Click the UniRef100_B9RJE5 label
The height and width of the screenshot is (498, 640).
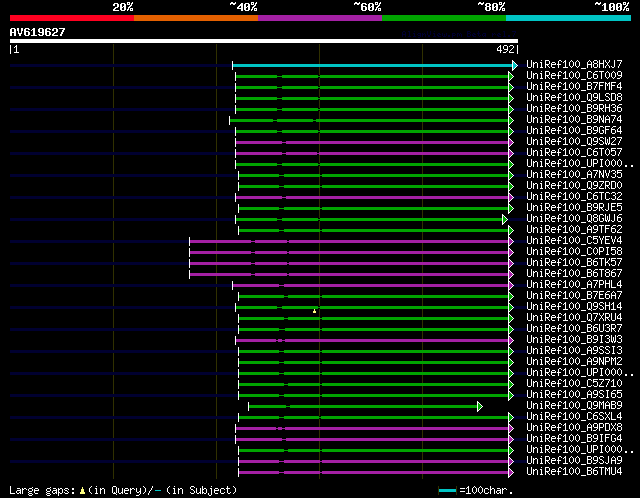[x=574, y=208]
